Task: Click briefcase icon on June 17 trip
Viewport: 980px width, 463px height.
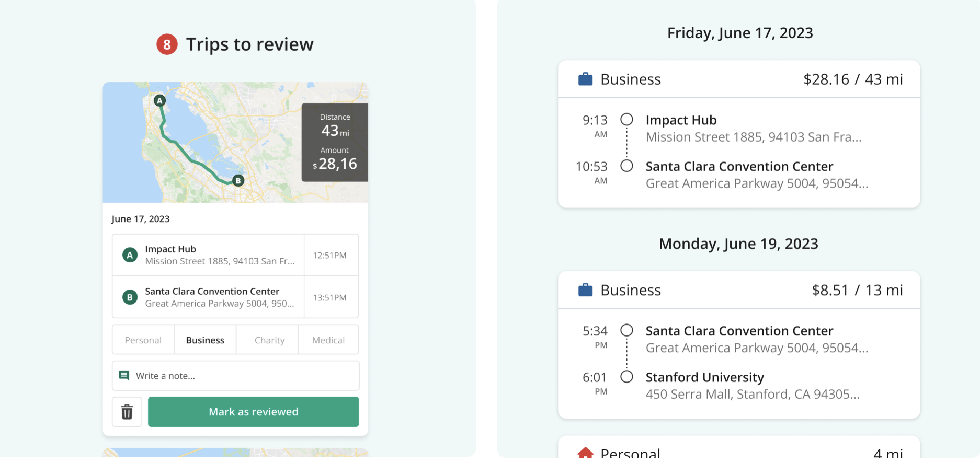Action: click(585, 79)
